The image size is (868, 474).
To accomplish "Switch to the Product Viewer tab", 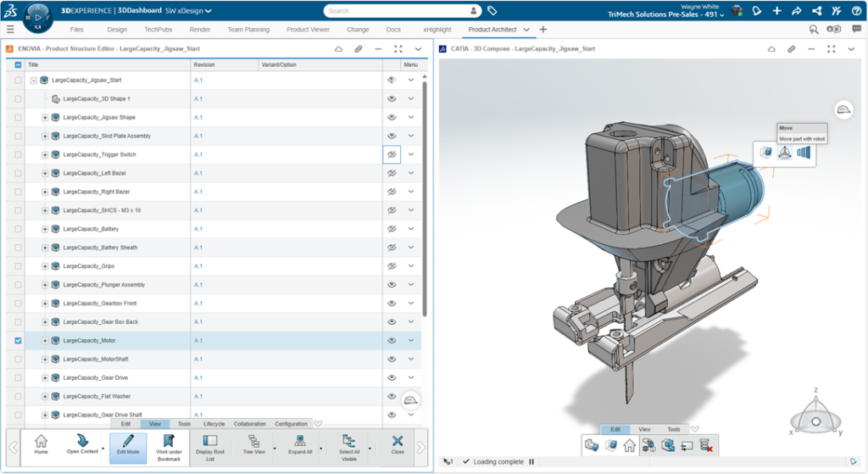I will tap(308, 30).
